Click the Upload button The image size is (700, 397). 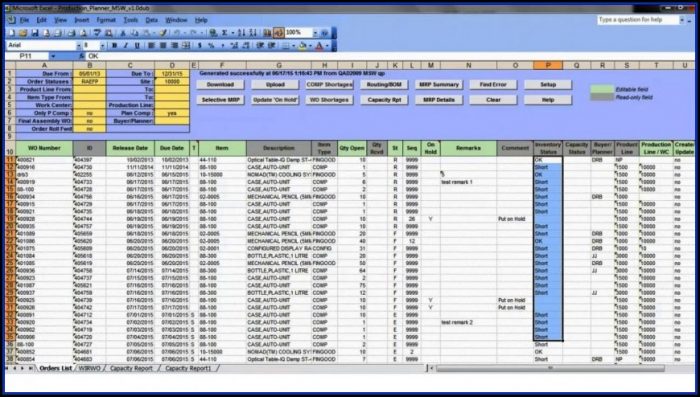[x=275, y=84]
